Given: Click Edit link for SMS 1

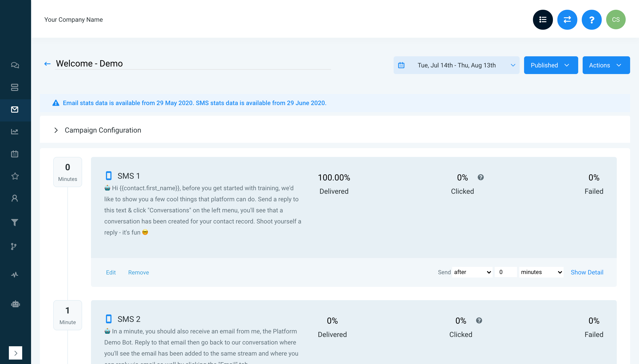Looking at the screenshot, I should [110, 272].
